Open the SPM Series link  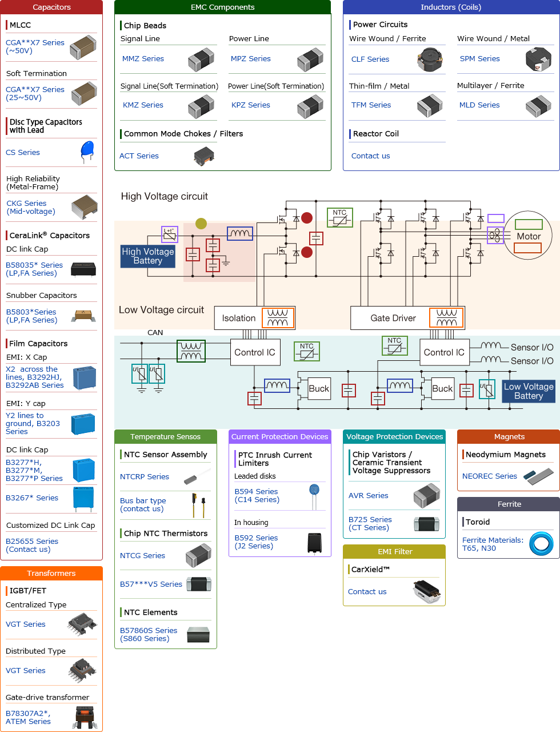(479, 58)
